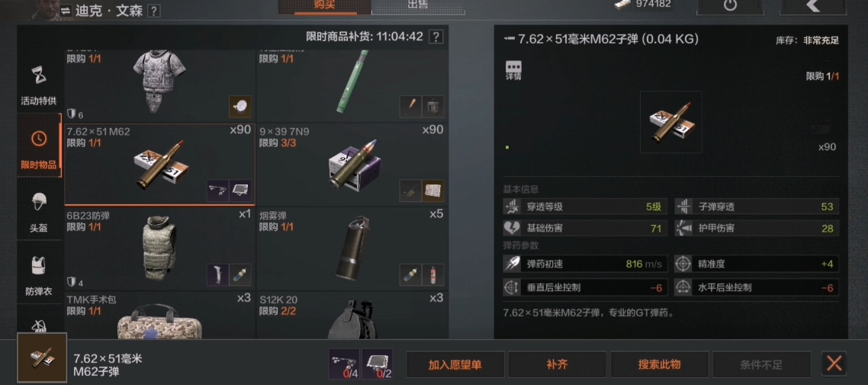Open the 活动特供 hourglass category
Screen dimensions: 868x385
[x=39, y=84]
